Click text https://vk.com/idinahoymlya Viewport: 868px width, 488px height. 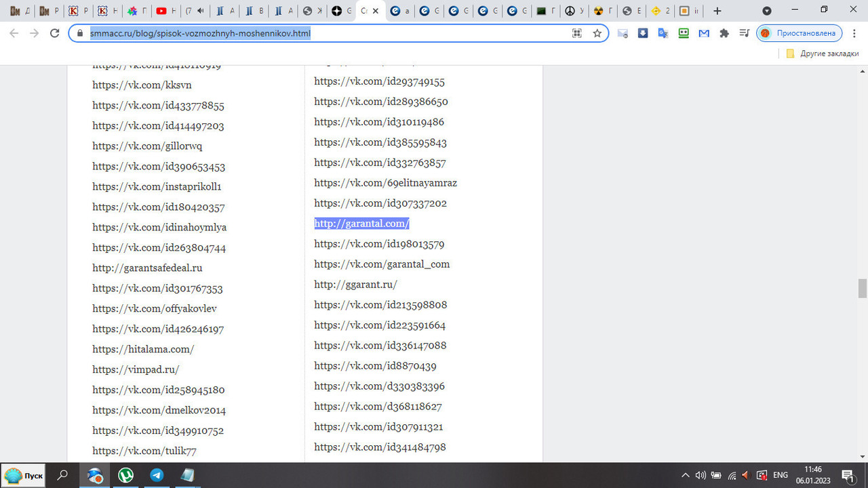coord(159,228)
